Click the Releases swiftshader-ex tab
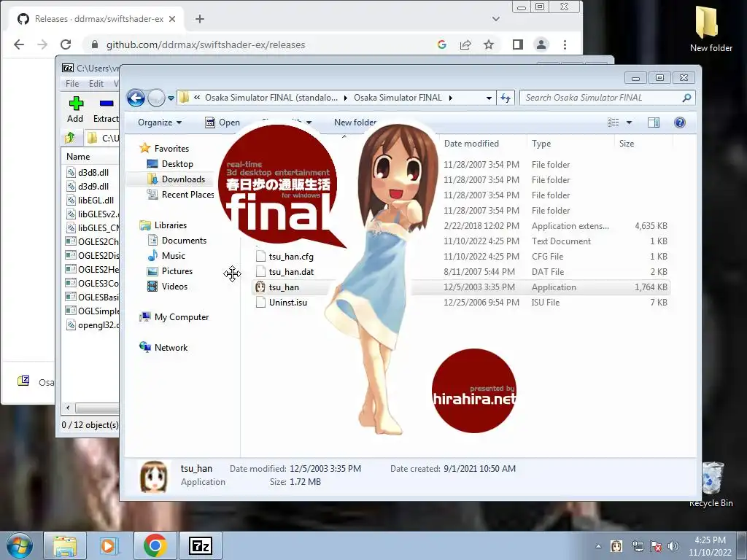 point(96,19)
